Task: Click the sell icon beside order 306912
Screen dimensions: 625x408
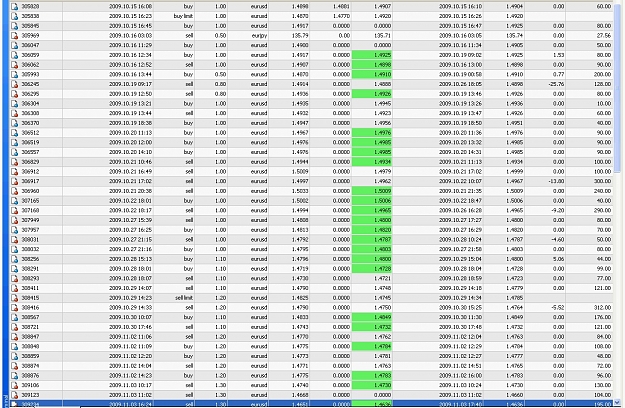Action: [x=14, y=172]
